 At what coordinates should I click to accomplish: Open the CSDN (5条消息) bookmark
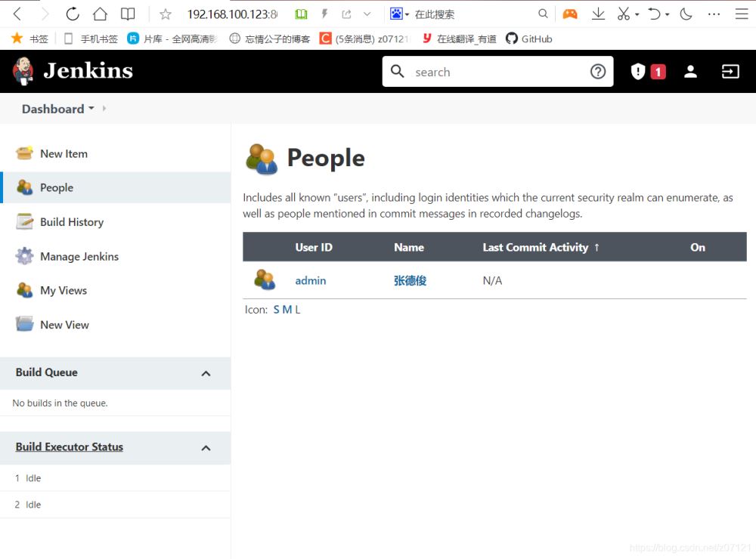[x=364, y=39]
